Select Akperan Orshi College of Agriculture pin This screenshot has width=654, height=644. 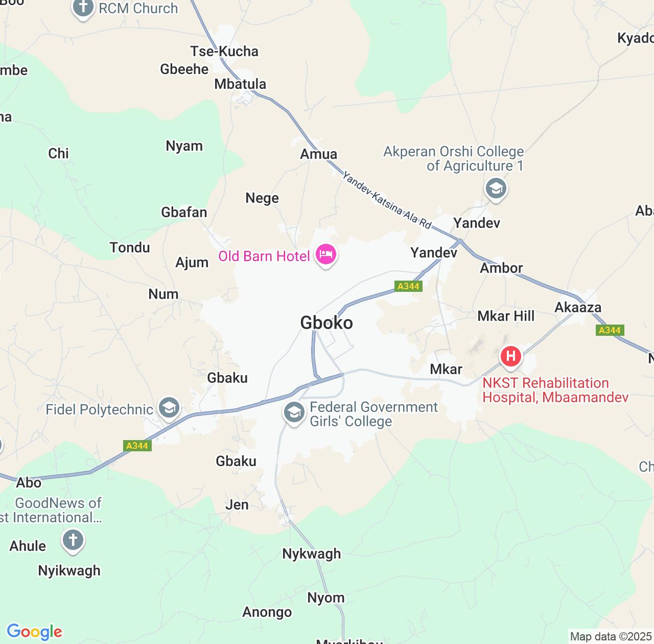(496, 190)
